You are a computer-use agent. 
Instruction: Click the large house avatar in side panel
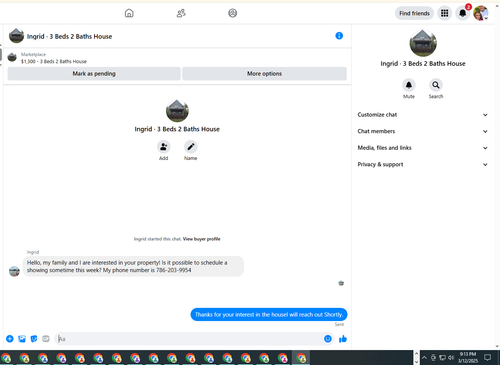tap(423, 43)
